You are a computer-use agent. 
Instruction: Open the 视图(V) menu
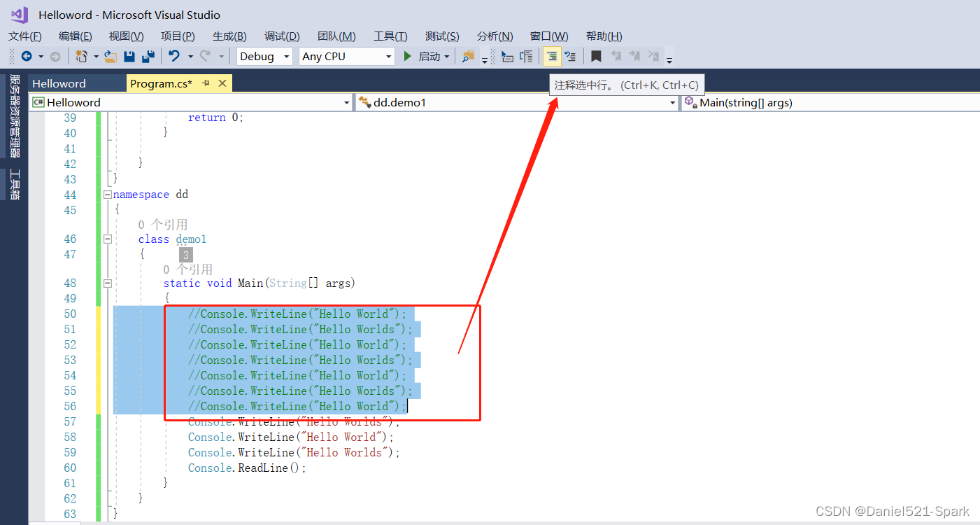pos(127,36)
